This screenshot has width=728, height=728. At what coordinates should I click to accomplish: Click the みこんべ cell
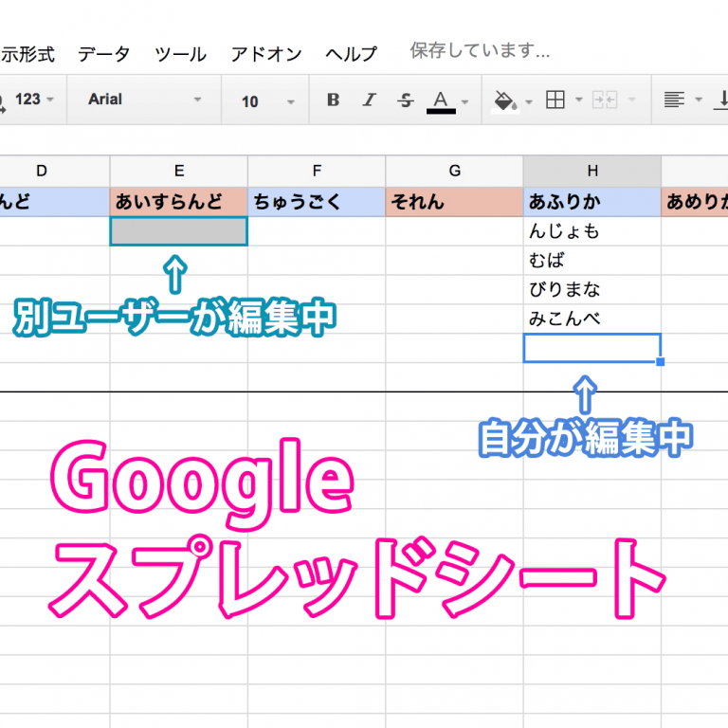coord(591,318)
